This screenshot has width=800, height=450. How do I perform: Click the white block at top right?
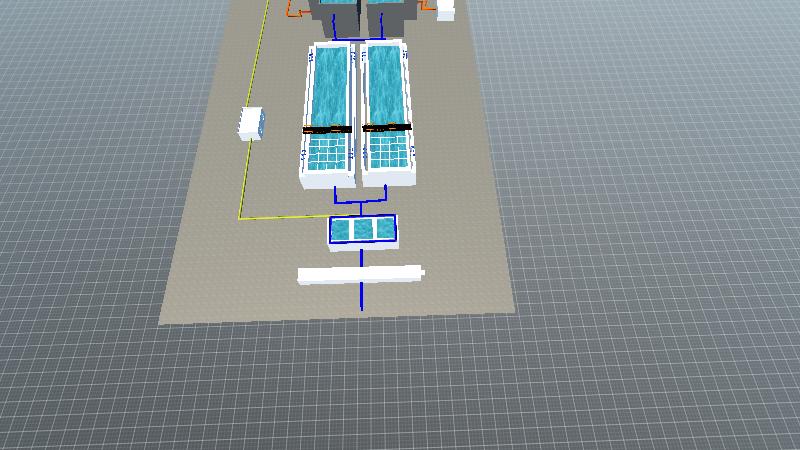click(x=446, y=9)
